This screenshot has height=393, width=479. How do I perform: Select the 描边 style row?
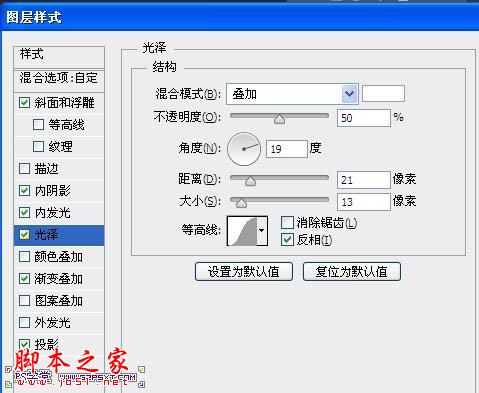pyautogui.click(x=59, y=169)
